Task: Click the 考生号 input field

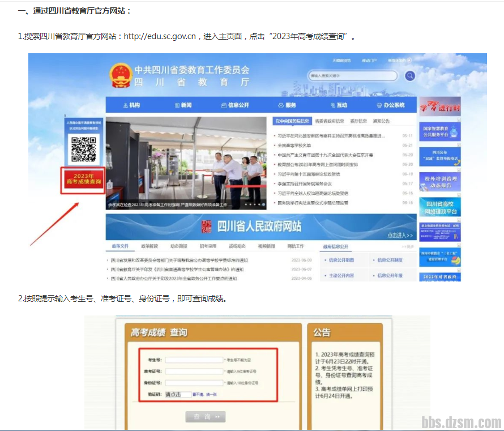Action: coord(194,360)
